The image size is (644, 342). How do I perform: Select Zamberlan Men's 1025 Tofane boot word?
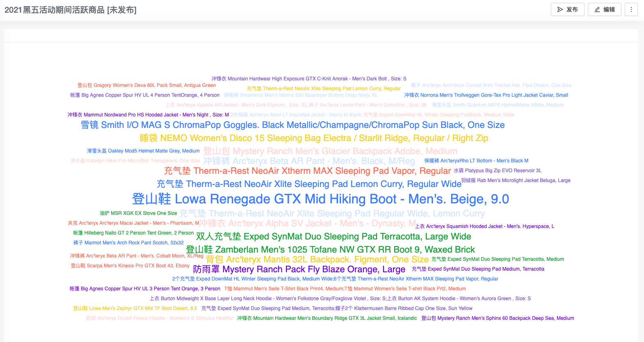click(330, 250)
